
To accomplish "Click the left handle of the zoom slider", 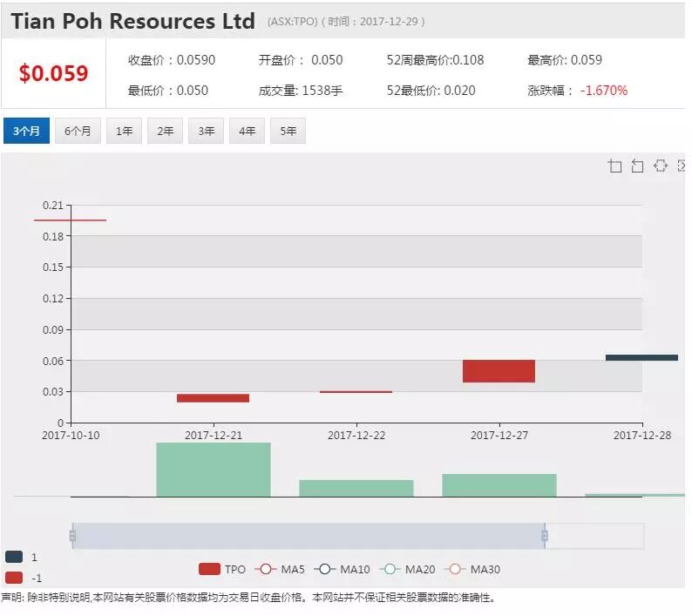I will 73,536.
